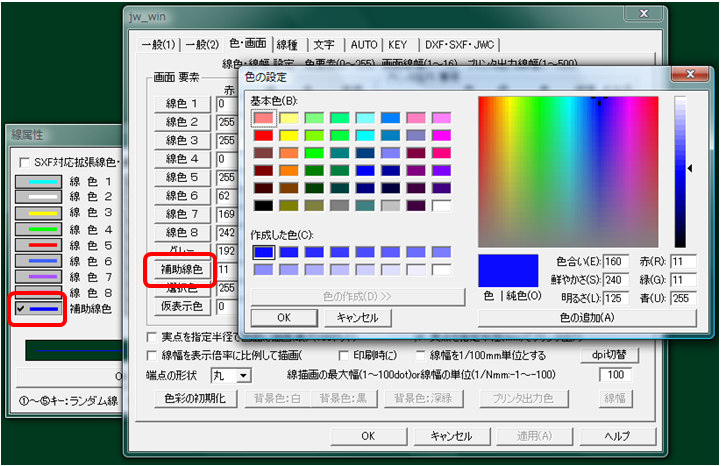Viewport: 721px width, 466px height.
Task: Switch to the 文字 tab
Action: (x=323, y=44)
